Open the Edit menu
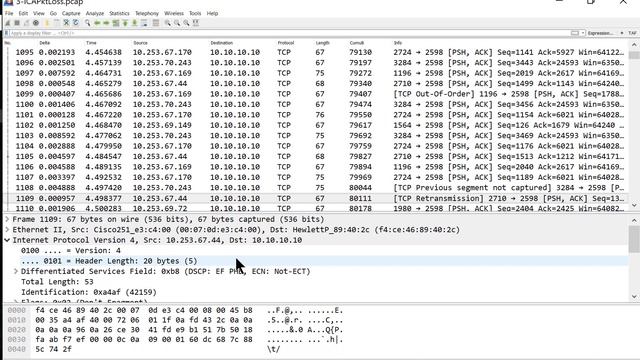Viewport: 640px width, 360px height. (x=23, y=13)
